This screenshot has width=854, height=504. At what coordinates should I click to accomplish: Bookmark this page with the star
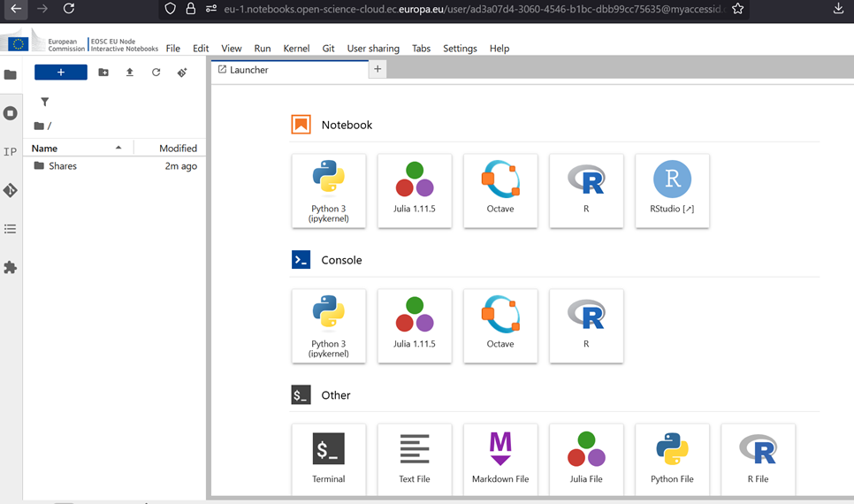(x=738, y=9)
